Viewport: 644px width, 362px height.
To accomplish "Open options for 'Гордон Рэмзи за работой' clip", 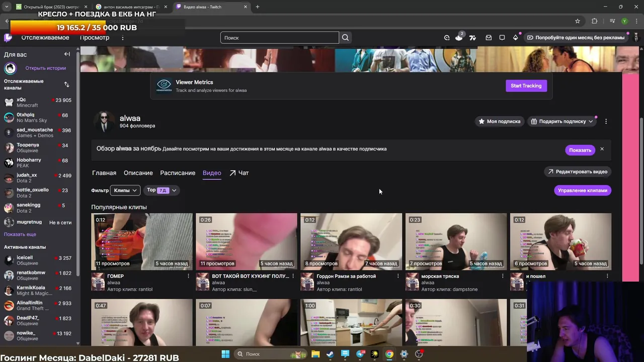I will point(397,276).
